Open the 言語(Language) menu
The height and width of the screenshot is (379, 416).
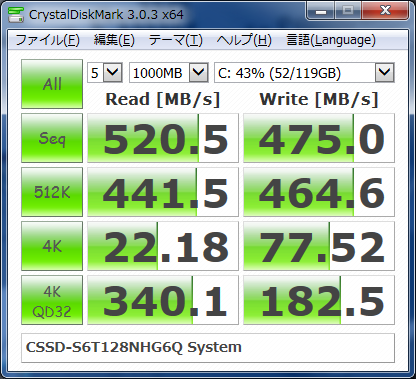click(331, 40)
